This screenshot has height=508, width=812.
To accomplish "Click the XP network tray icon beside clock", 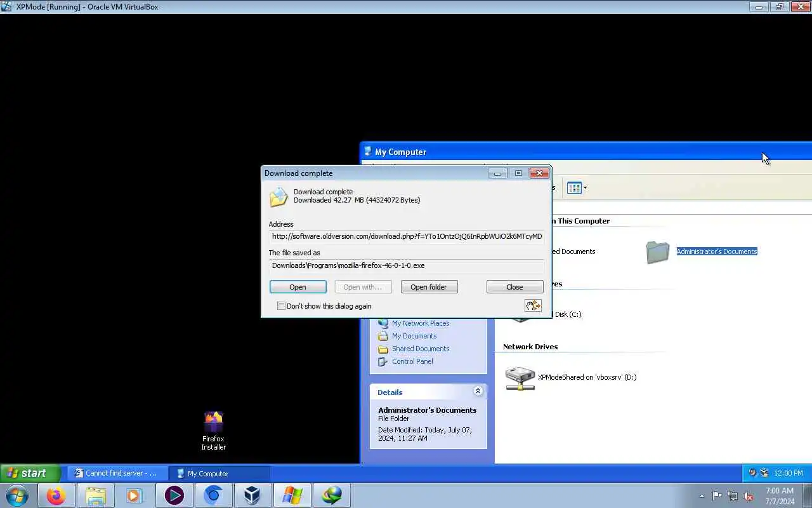I will point(764,473).
